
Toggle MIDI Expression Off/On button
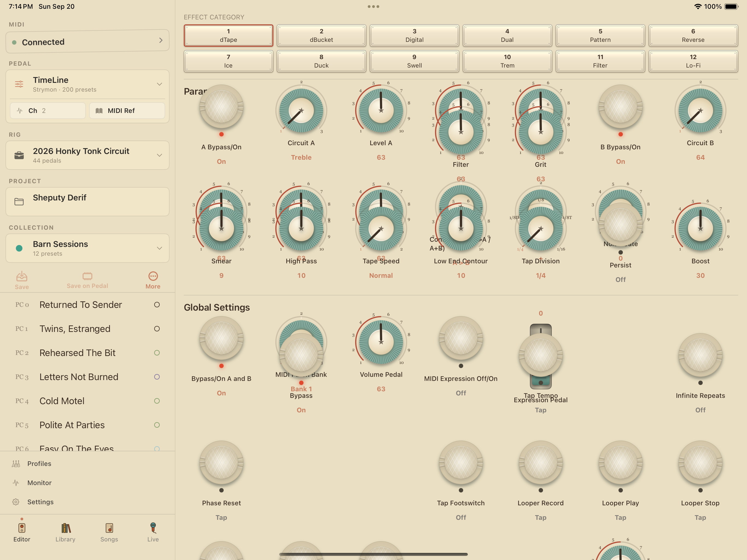[x=461, y=338]
